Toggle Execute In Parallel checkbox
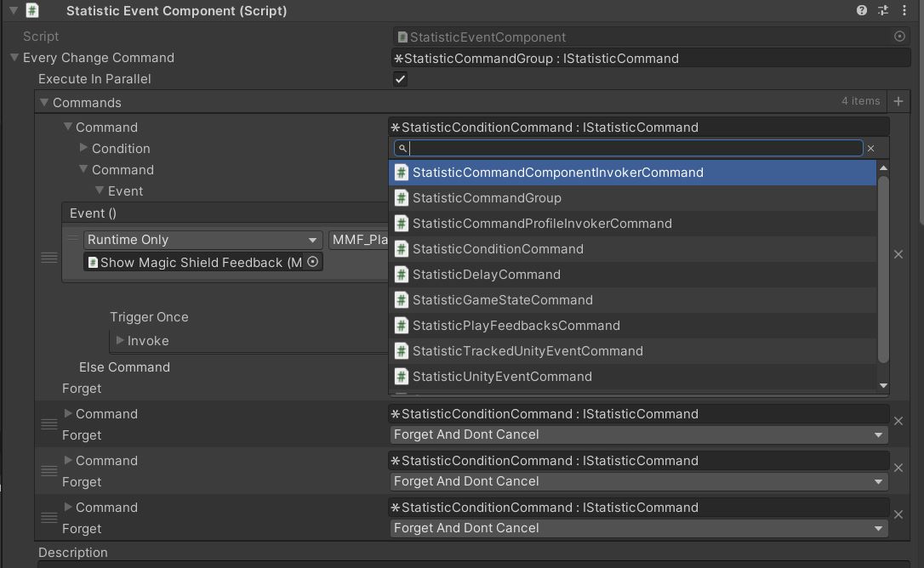This screenshot has width=924, height=568. point(400,79)
